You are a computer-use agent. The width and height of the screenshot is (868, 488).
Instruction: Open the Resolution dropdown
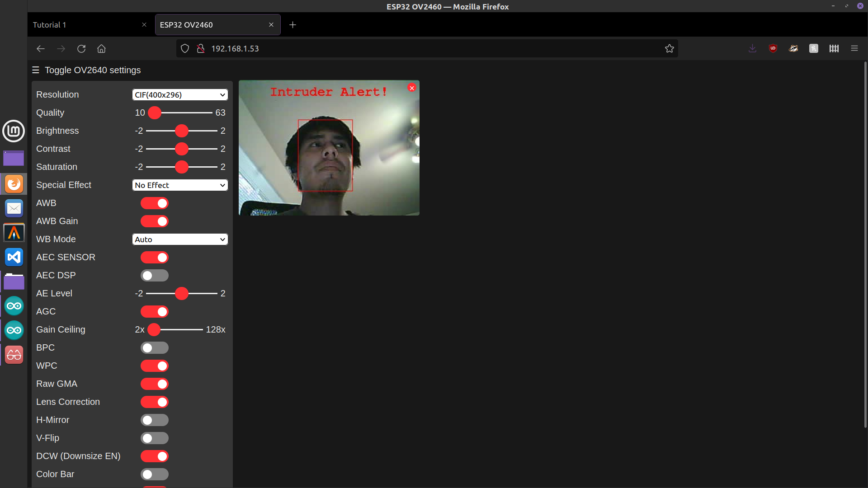click(180, 95)
